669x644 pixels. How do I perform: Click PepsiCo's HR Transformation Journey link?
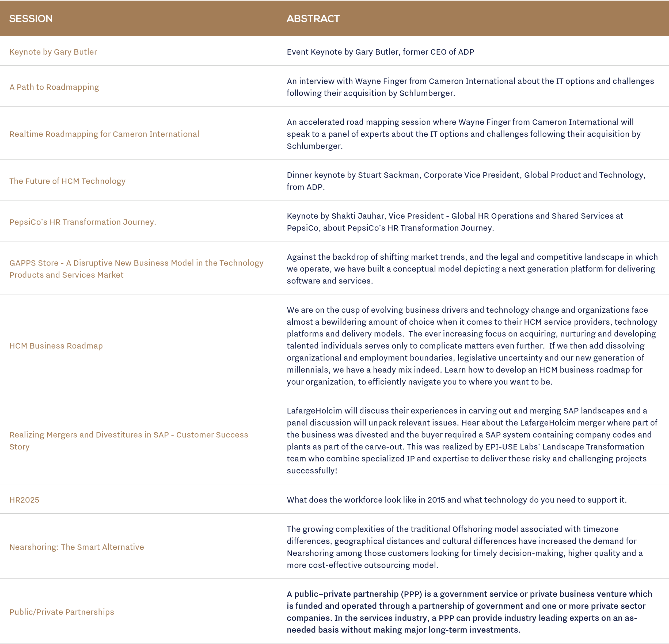83,222
